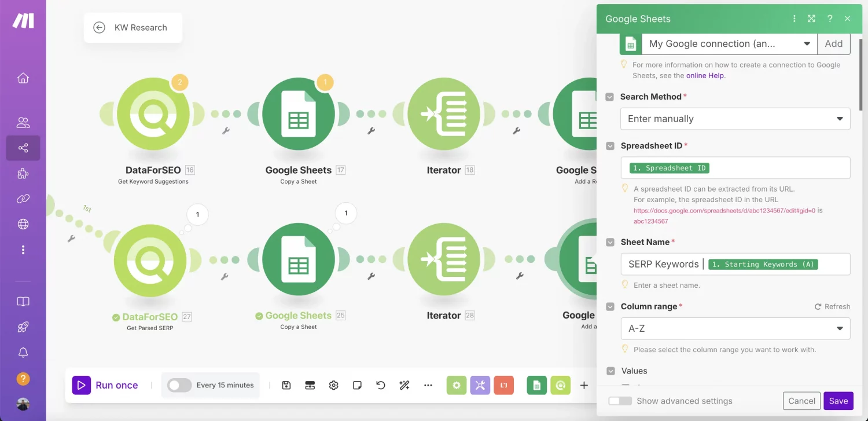Screen dimensions: 868x421
Task: Toggle the Every 15 minutes scheduling switch
Action: (x=179, y=385)
